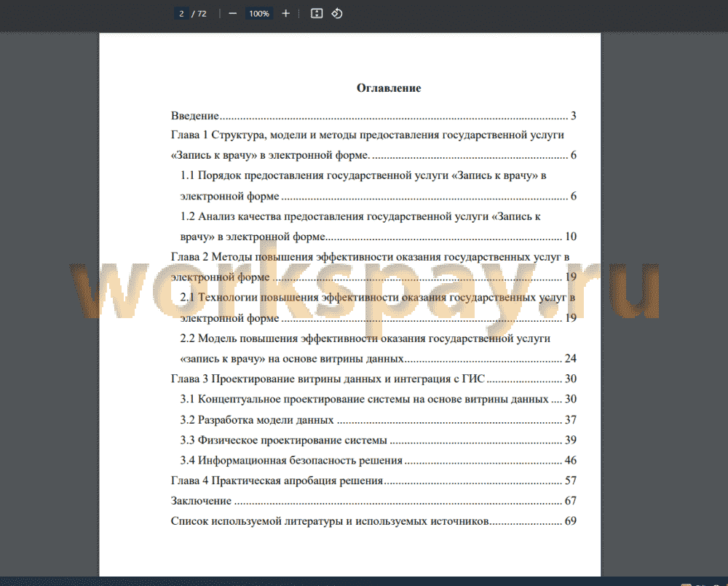Open section '1.1 Порядок предоставления' entry
Viewport: 728px width, 586px height.
pyautogui.click(x=379, y=186)
